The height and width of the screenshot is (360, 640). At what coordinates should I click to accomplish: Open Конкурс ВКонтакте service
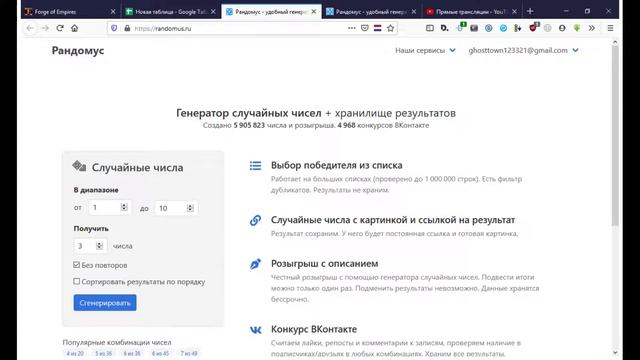click(314, 329)
